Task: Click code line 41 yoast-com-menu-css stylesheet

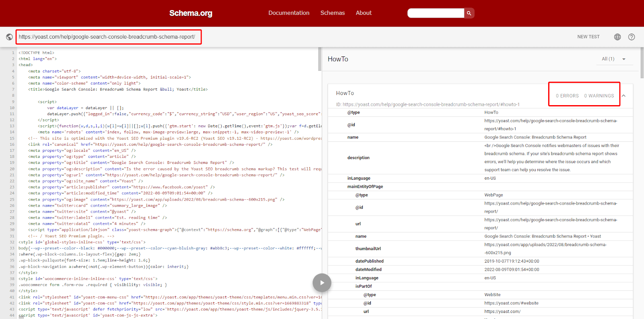Action: tap(170, 297)
